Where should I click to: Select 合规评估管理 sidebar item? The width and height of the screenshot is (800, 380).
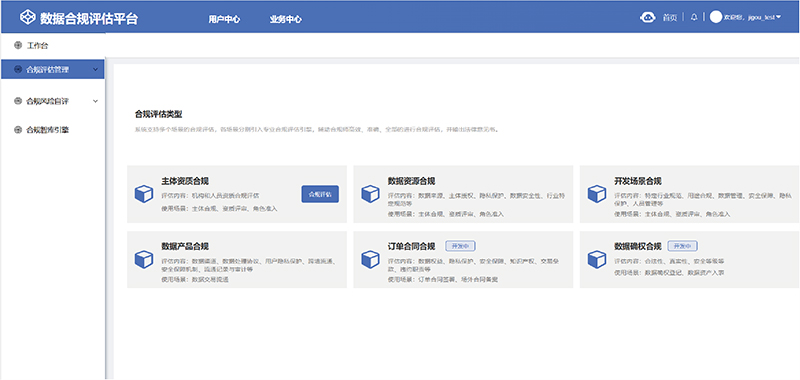coord(52,69)
